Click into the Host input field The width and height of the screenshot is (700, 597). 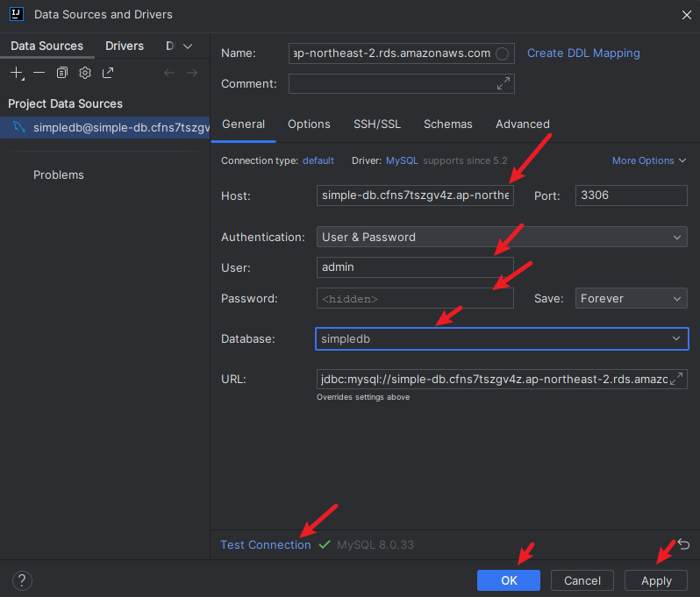pos(415,195)
